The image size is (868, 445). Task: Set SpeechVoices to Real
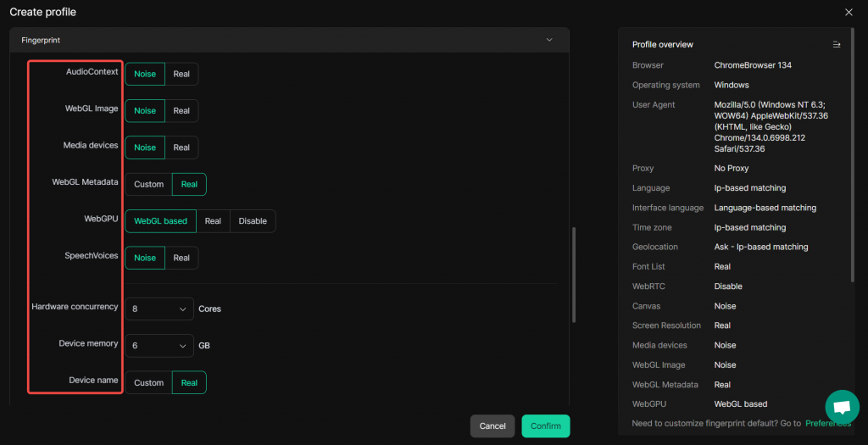click(181, 258)
